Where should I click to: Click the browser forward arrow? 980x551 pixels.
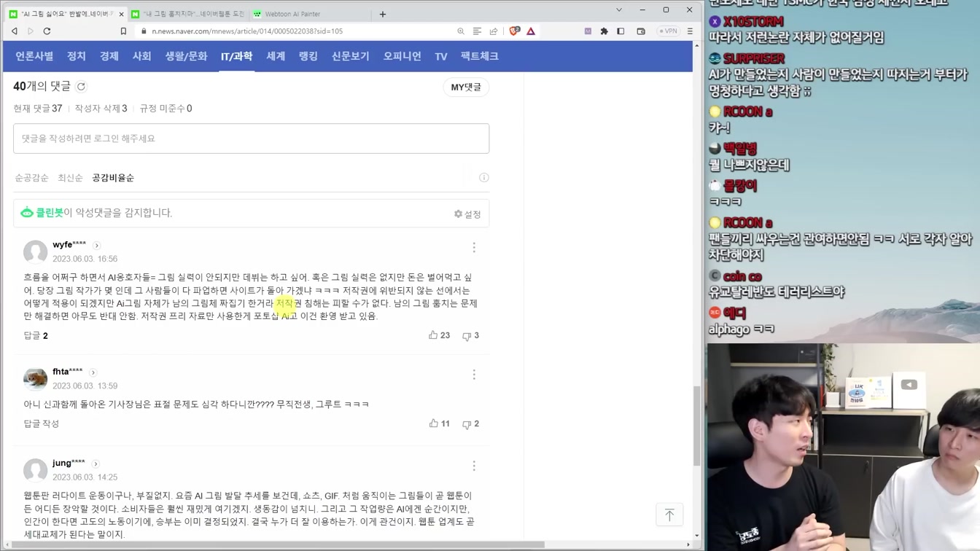pos(31,31)
